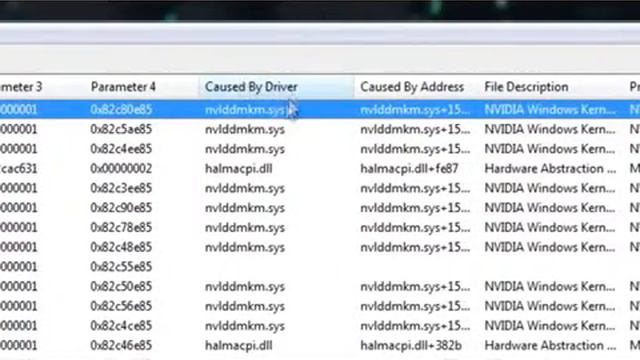The image size is (640, 360).
Task: Select the cell 0x82c80e85
Action: (x=121, y=110)
